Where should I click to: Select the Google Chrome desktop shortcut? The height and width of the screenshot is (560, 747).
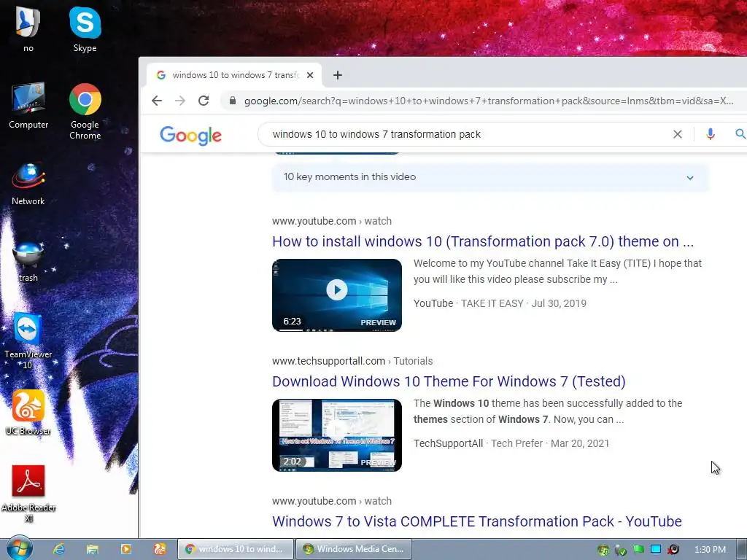(x=85, y=112)
